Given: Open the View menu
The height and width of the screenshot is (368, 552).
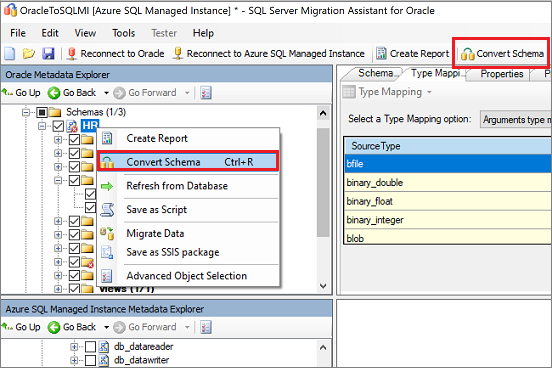Looking at the screenshot, I should point(85,33).
